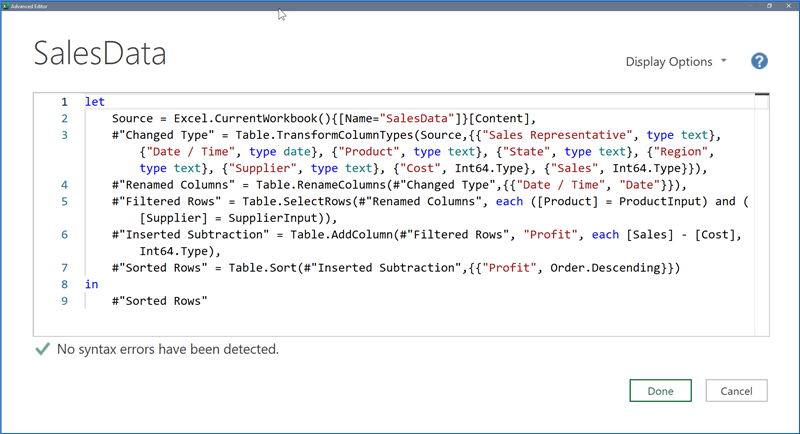Click the Advanced Editor title bar app icon

5,5
